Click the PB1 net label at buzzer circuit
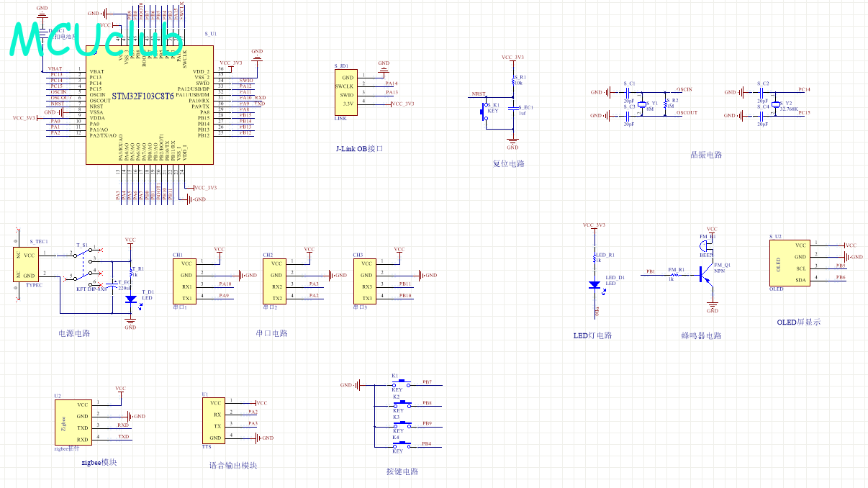868x488 pixels. pyautogui.click(x=651, y=271)
